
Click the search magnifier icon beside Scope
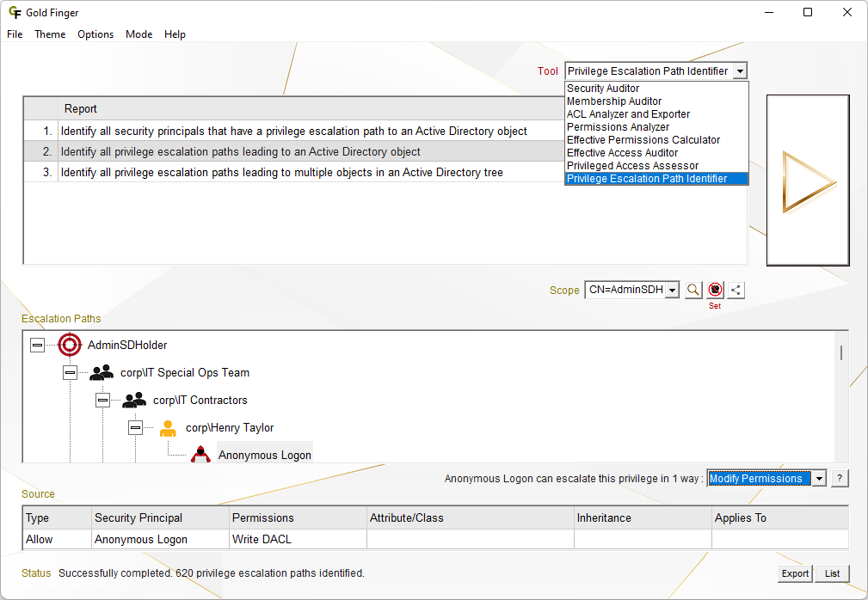pyautogui.click(x=693, y=290)
